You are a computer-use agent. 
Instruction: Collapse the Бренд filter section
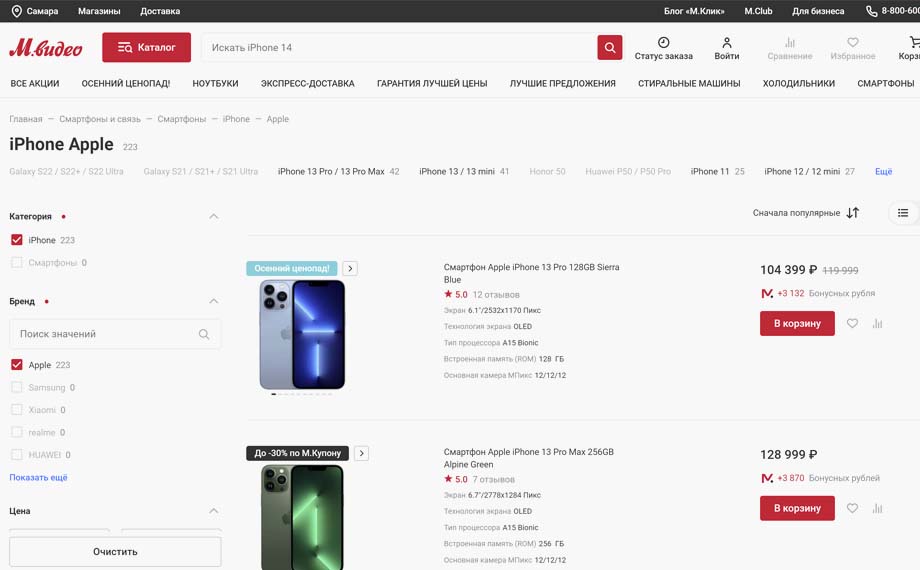(214, 301)
